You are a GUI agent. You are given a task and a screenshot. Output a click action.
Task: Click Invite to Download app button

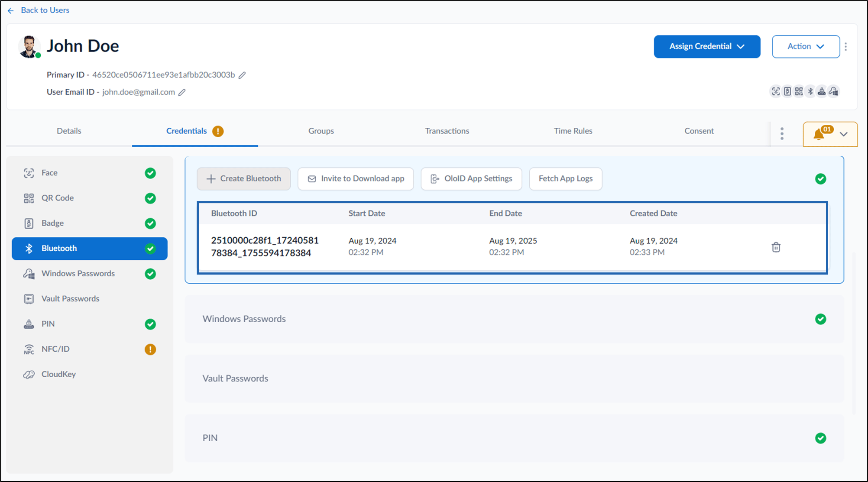(356, 179)
